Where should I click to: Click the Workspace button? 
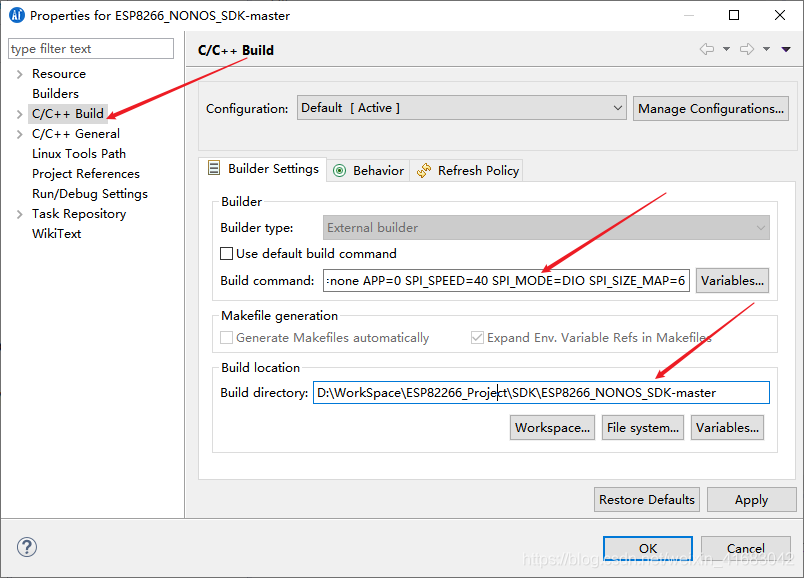[552, 427]
